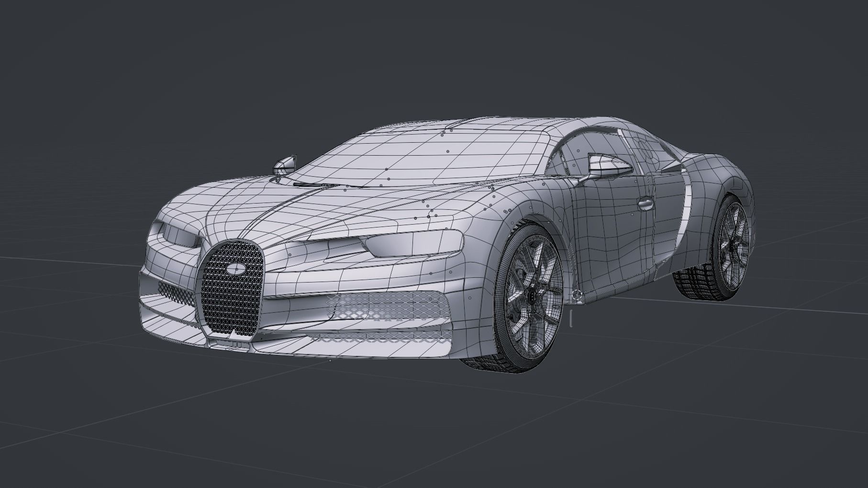Click the 3D cursor marker beside the front wheel

[578, 295]
